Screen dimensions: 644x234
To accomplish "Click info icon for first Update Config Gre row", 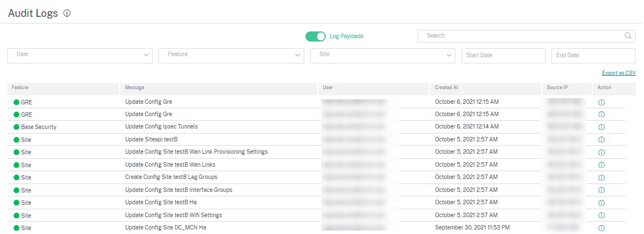I will pos(601,102).
